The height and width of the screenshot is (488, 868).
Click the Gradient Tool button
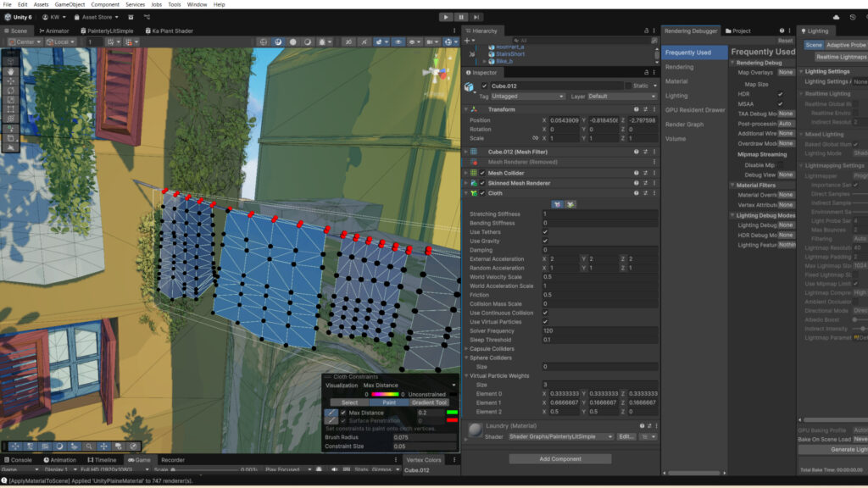[429, 402]
